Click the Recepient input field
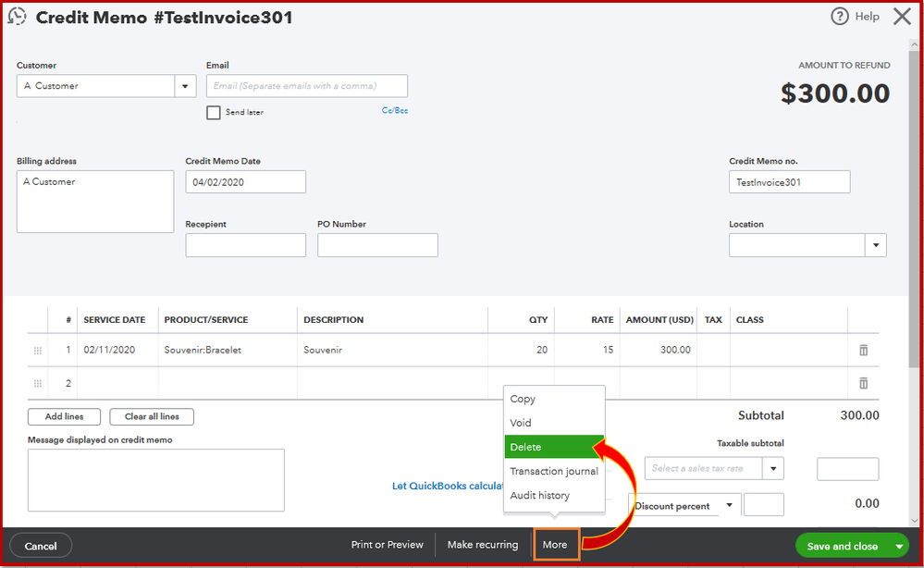 246,245
